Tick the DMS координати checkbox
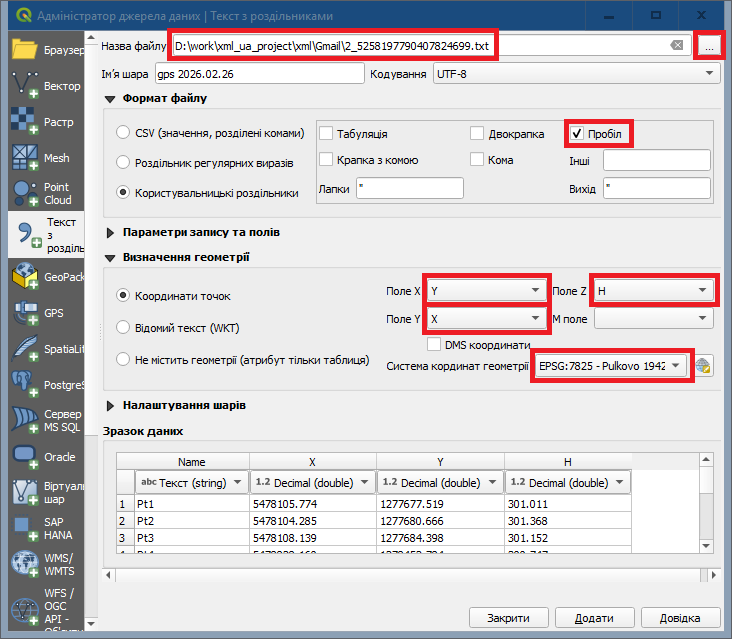The image size is (732, 639). pos(434,344)
